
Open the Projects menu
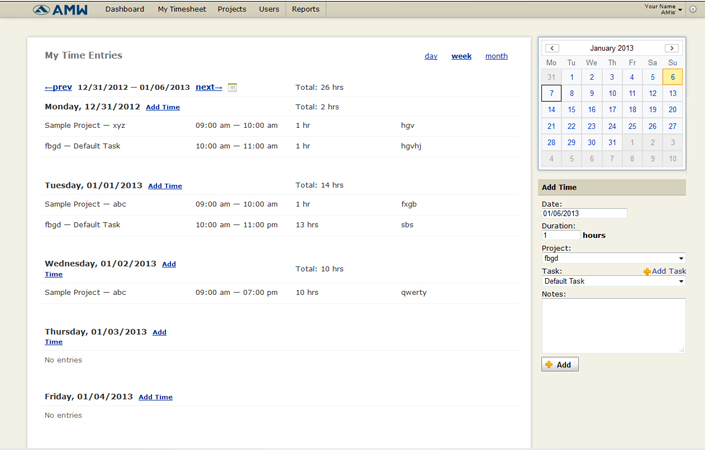pos(232,9)
